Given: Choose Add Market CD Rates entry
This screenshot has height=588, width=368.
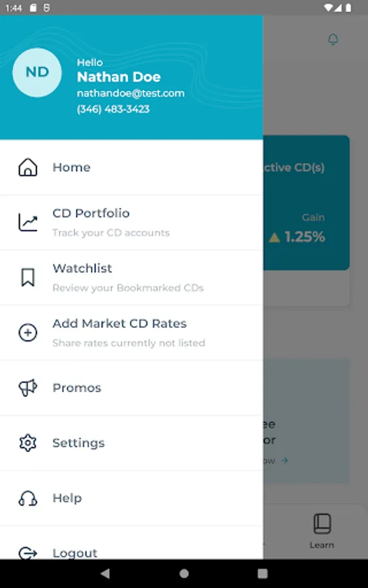Looking at the screenshot, I should (x=131, y=333).
